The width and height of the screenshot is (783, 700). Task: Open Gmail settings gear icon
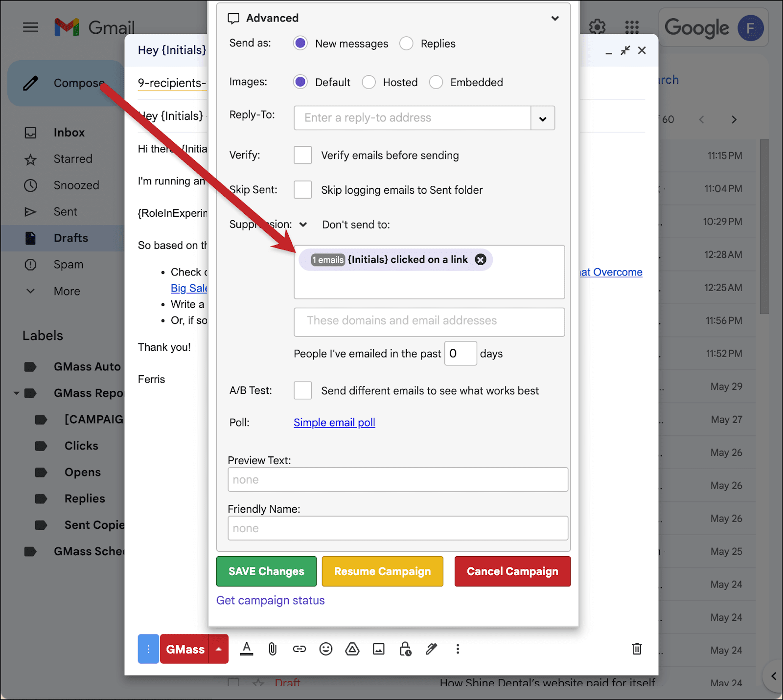597,27
